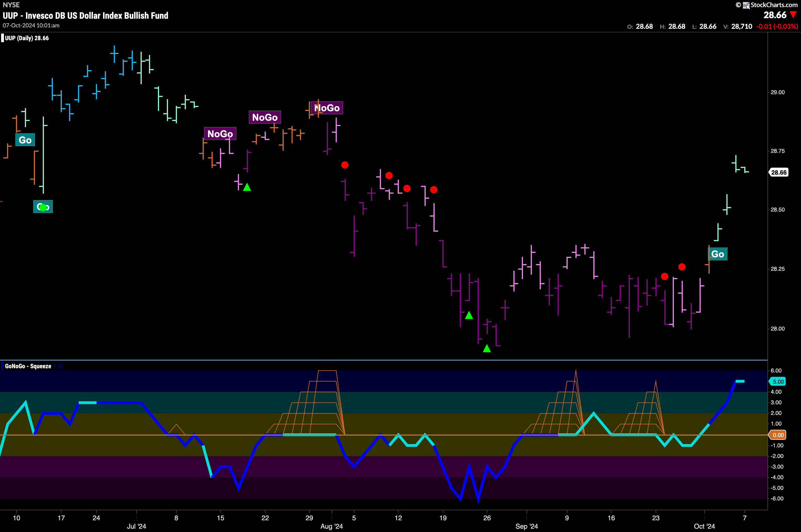Click the Oct '24 date axis label

tap(704, 526)
